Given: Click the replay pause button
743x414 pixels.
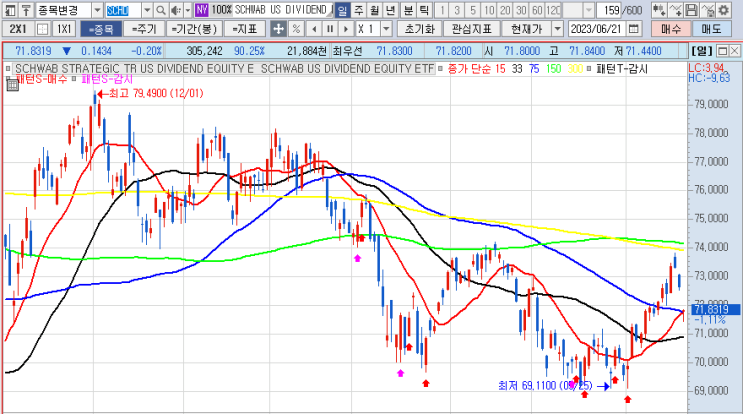Looking at the screenshot, I should 330,29.
